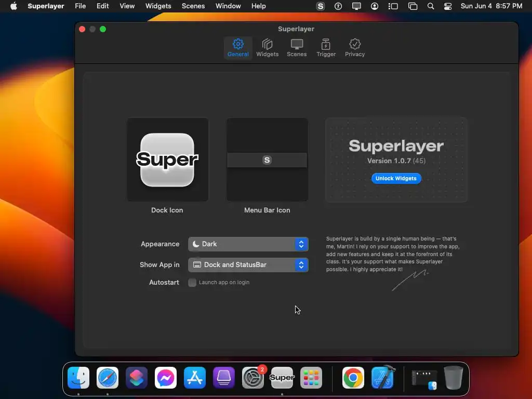Open the Trigger tab
The height and width of the screenshot is (399, 532).
[x=326, y=48]
